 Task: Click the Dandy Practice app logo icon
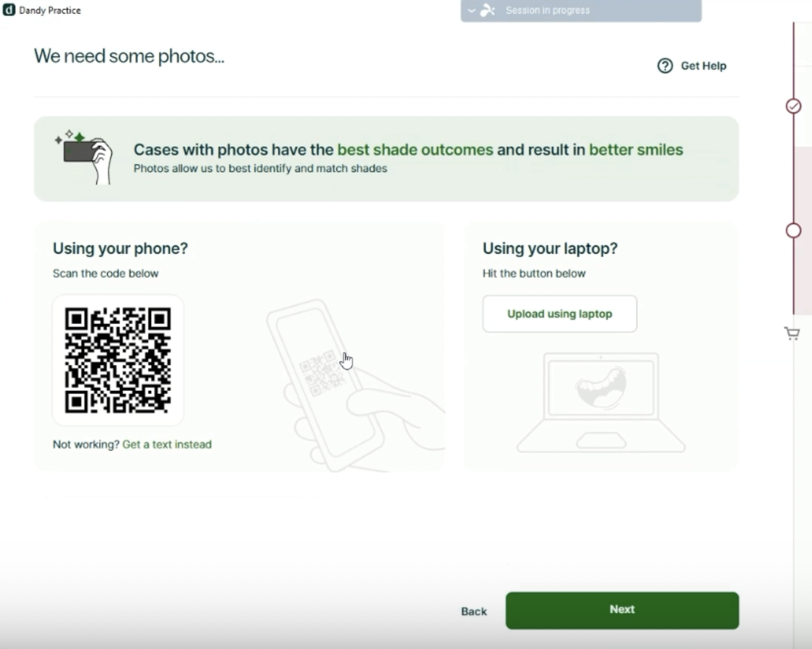pyautogui.click(x=9, y=10)
